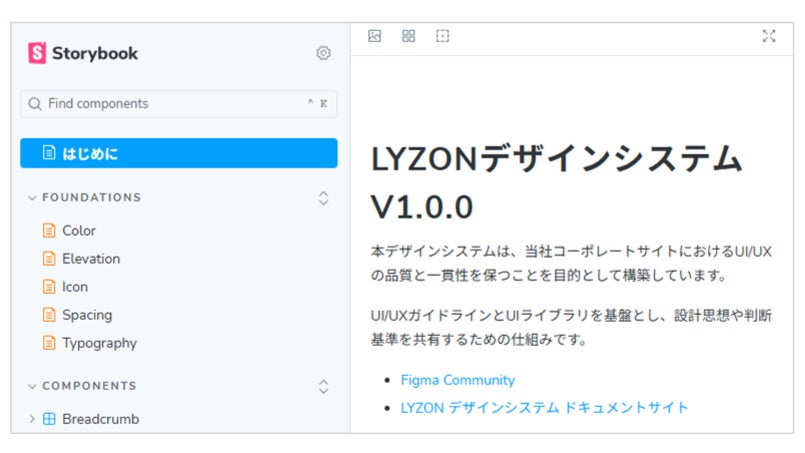Enter fullscreen mode
This screenshot has width=805, height=453.
click(x=769, y=36)
